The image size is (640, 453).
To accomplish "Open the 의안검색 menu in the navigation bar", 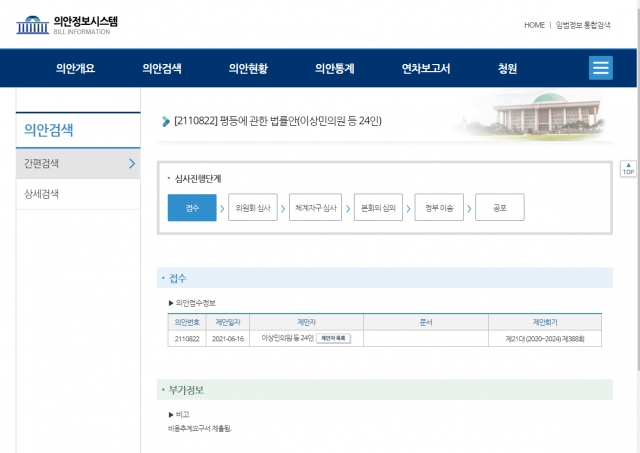I will tap(162, 68).
